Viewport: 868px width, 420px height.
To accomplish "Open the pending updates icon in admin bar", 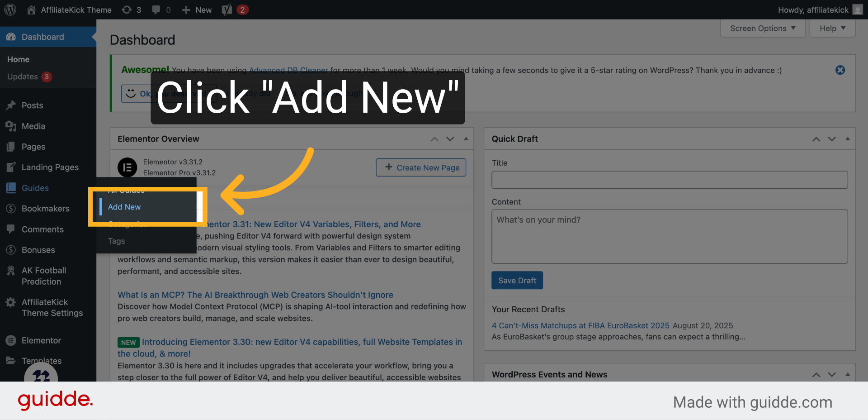I will click(127, 10).
